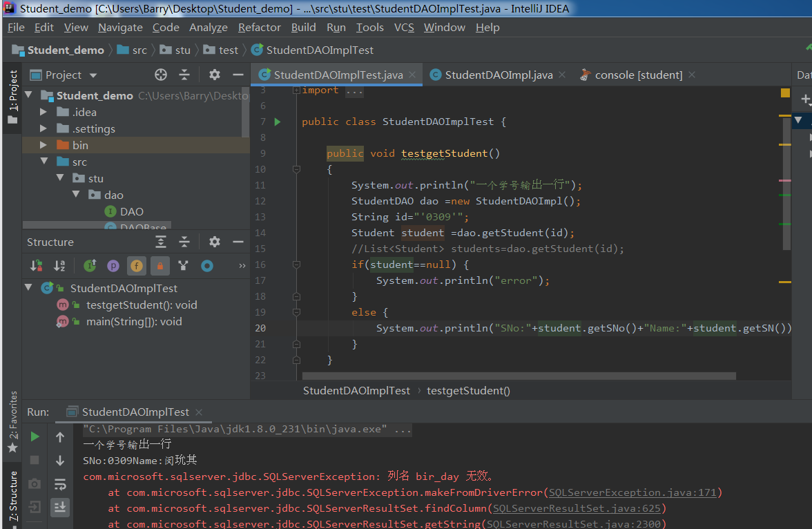812x529 pixels.
Task: Click the locate current file crosshair icon
Action: click(x=161, y=75)
